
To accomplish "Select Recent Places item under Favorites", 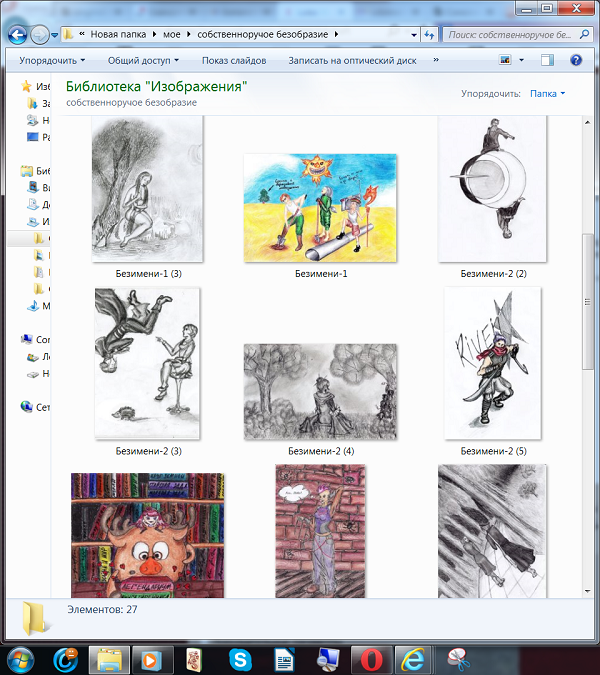I will (38, 120).
